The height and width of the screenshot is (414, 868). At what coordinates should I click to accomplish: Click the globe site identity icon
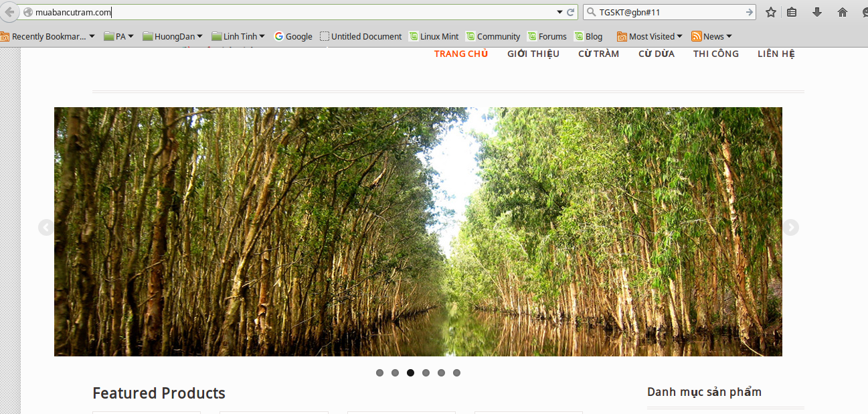28,12
